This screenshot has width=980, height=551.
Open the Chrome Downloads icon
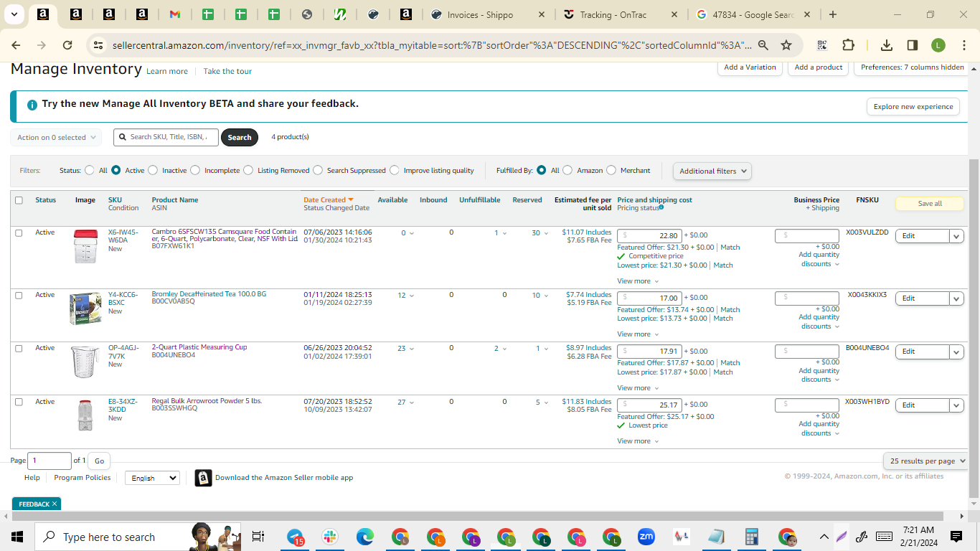tap(887, 45)
